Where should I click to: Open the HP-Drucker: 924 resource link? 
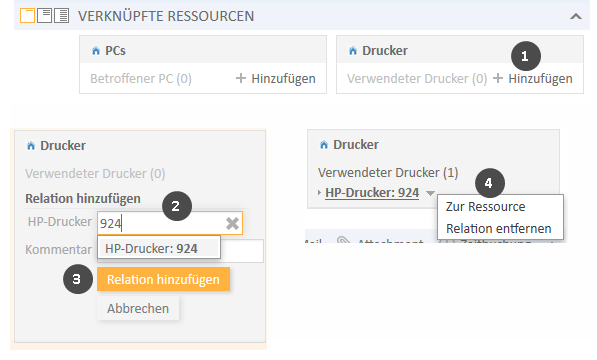pos(372,193)
